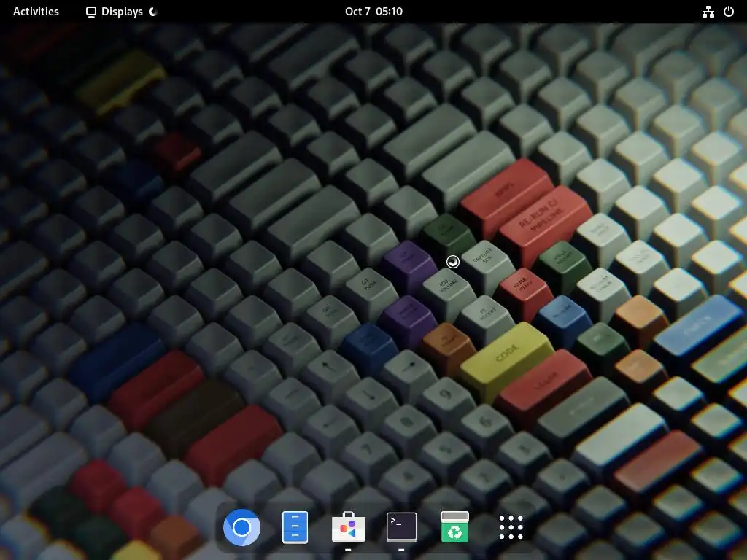747x560 pixels.
Task: Open the clock and calendar at Oct 7 05:10
Action: tap(373, 12)
